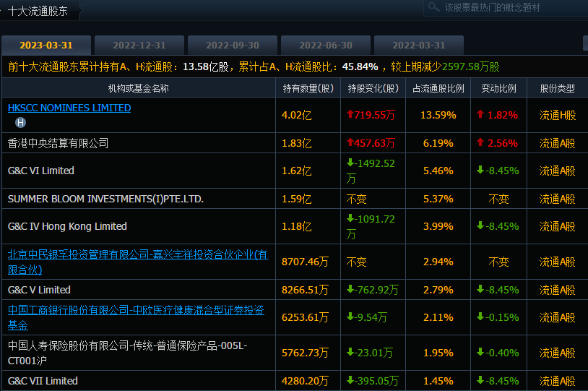Click the 13.59% float ratio cell
This screenshot has width=588, height=391.
click(438, 115)
